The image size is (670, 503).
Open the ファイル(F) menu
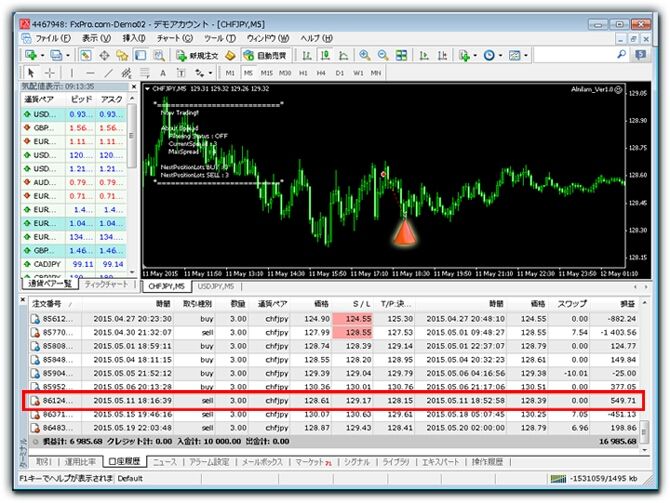click(53, 38)
